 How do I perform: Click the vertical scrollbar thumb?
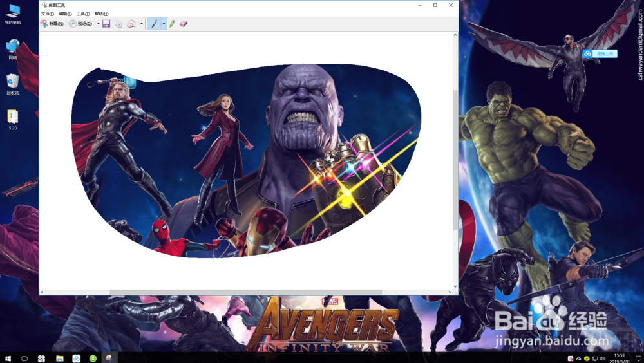pyautogui.click(x=455, y=160)
